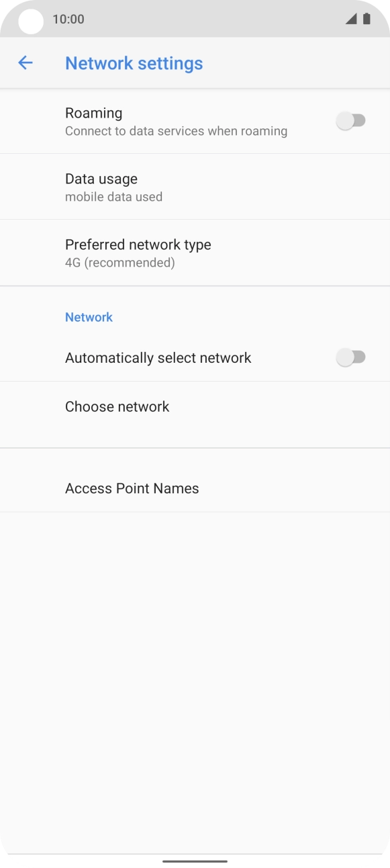Select 4G recommended network option
Viewport: 390px width, 868px height.
click(118, 262)
